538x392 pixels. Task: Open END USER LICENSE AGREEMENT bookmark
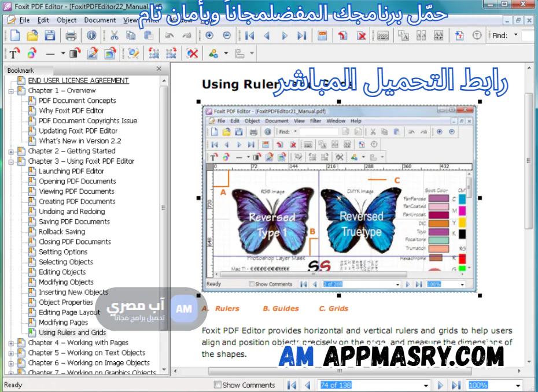[x=78, y=80]
